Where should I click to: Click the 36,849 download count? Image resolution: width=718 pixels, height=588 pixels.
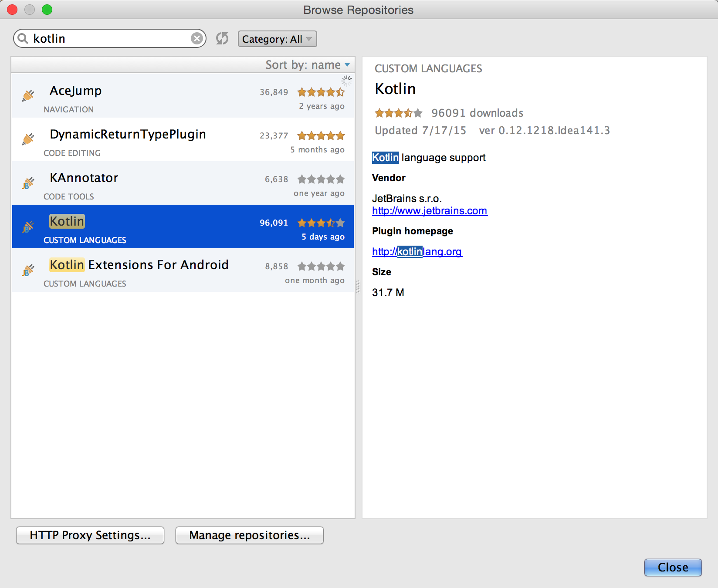point(274,92)
